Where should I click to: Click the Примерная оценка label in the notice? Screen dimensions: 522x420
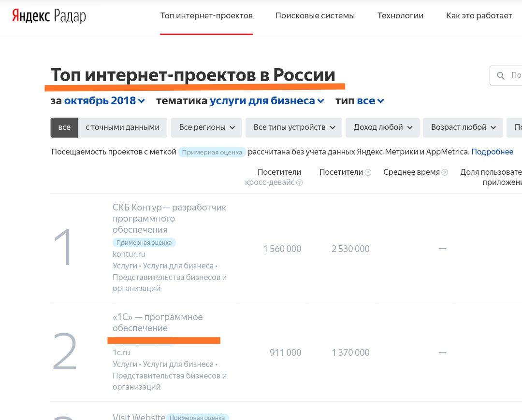point(212,152)
